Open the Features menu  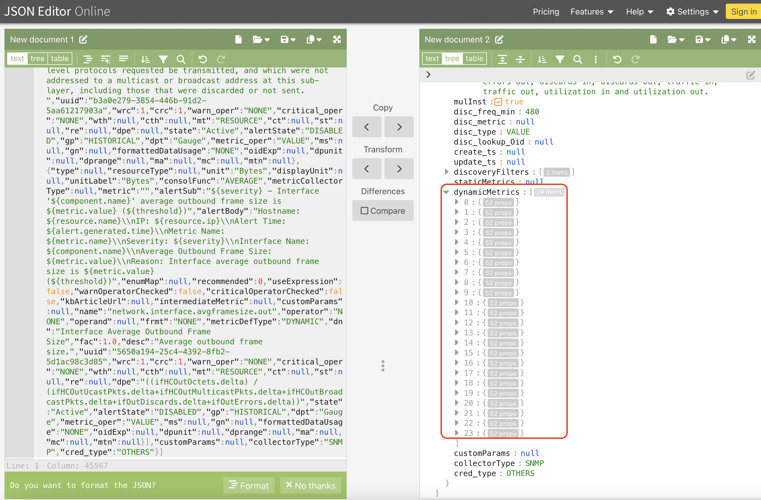591,12
